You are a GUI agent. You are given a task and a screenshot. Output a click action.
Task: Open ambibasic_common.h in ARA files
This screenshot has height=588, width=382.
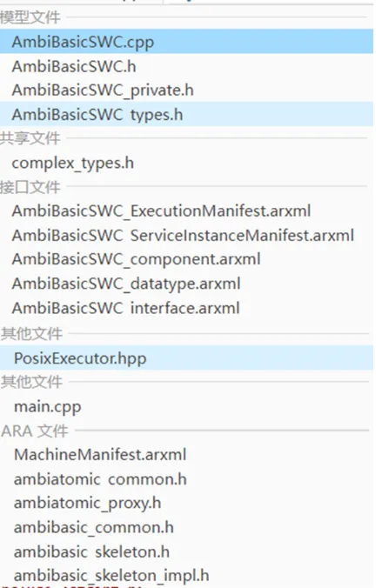coord(186,528)
